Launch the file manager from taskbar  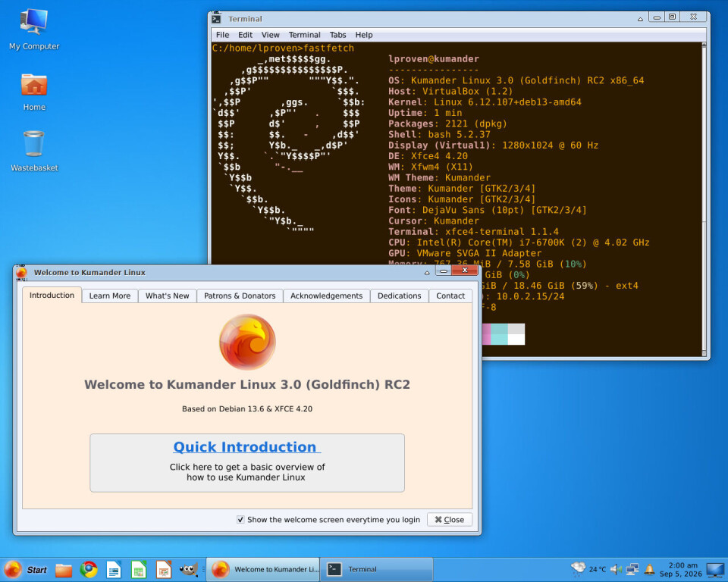click(x=64, y=569)
